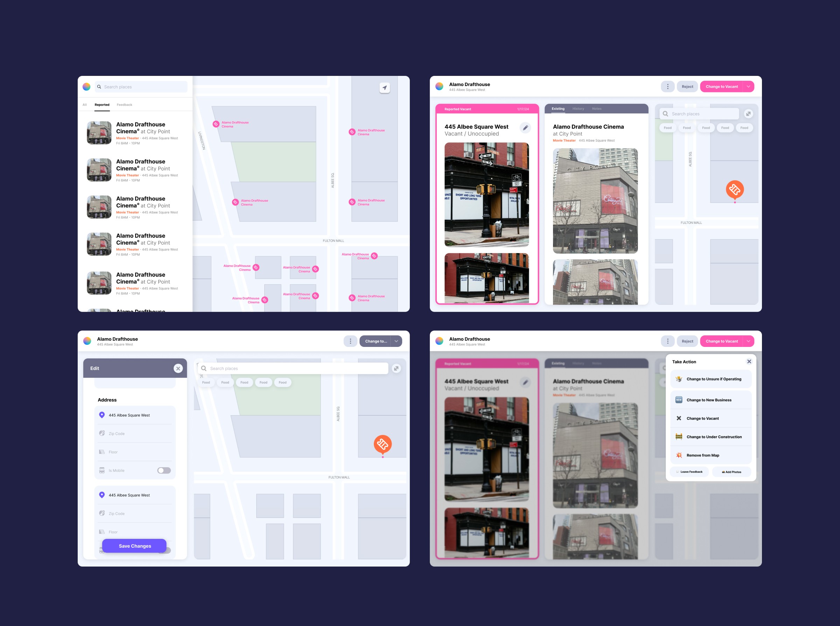This screenshot has height=626, width=840.
Task: Click the pink Alamo Drafthouse marker near Livingston
Action: pyautogui.click(x=216, y=124)
